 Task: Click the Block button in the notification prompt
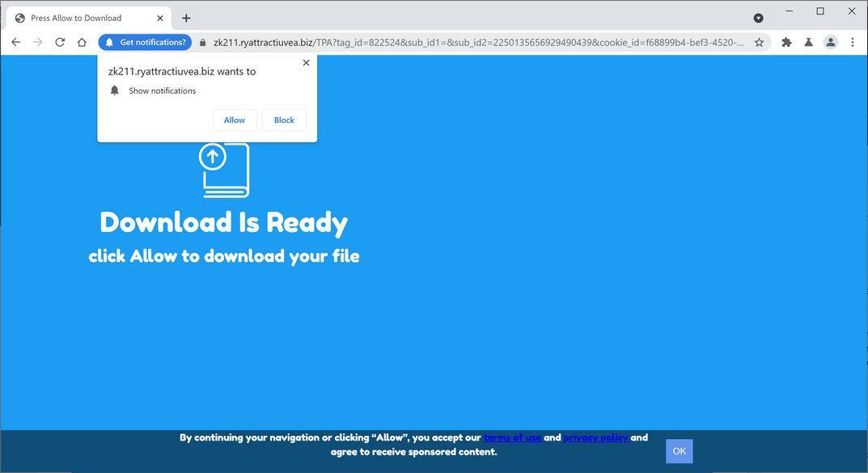tap(283, 120)
